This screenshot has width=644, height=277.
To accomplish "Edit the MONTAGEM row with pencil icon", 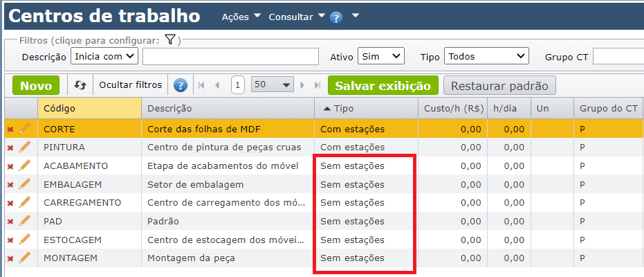I will tap(25, 258).
